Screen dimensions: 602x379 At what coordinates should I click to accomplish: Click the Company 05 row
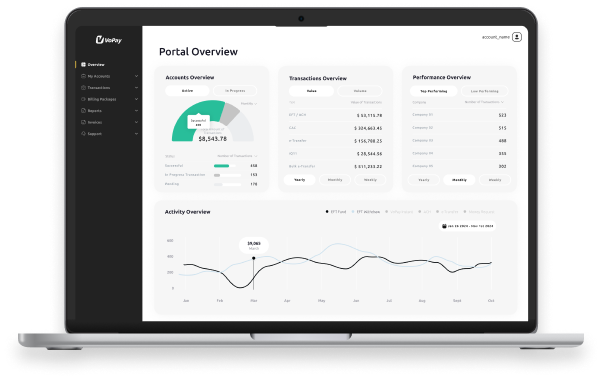tap(459, 166)
